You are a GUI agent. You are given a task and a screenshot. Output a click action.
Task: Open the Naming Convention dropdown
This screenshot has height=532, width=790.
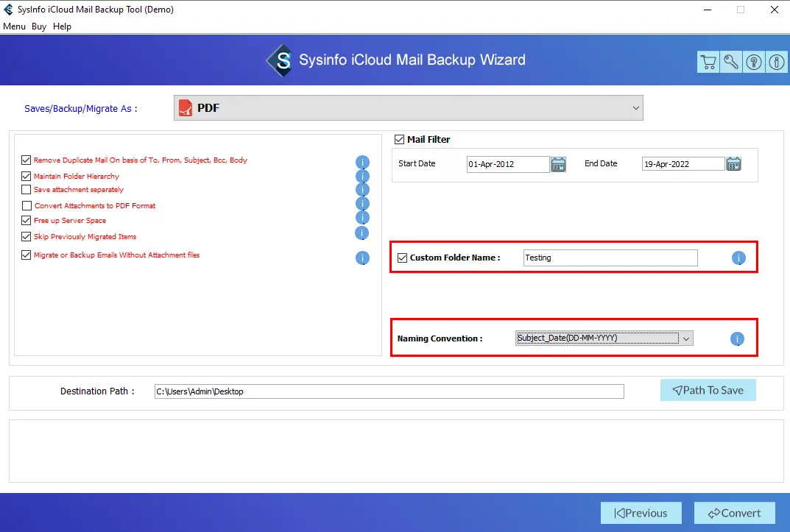685,338
